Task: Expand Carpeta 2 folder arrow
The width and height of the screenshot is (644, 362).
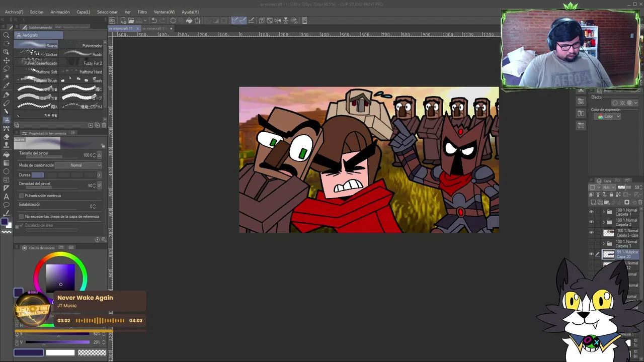Action: coord(604,222)
